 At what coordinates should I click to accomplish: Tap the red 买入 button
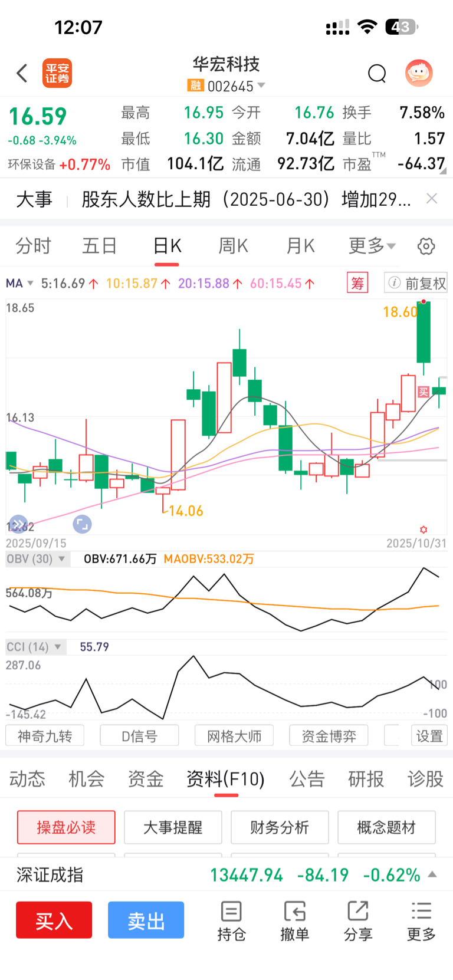click(54, 920)
